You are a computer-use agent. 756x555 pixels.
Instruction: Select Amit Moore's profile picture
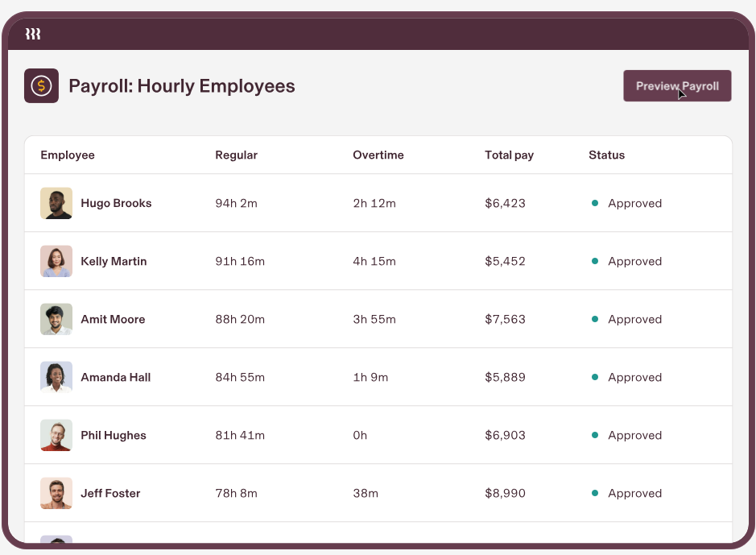56,319
